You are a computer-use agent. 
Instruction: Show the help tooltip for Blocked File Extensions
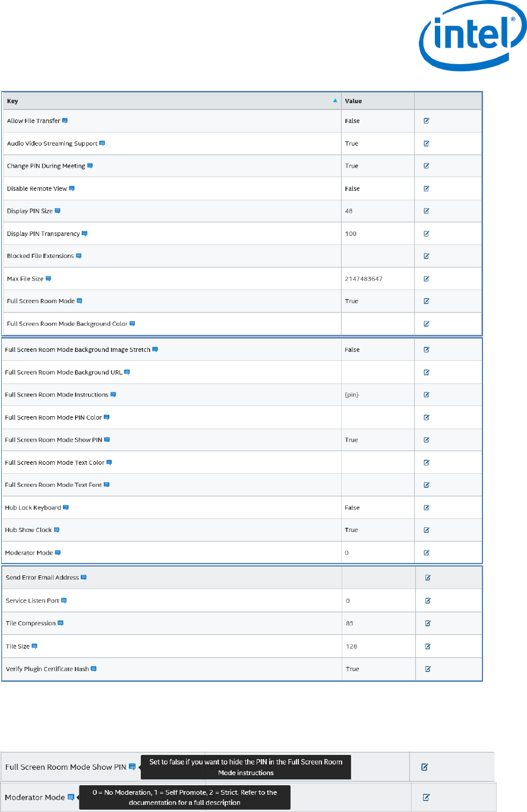pyautogui.click(x=78, y=256)
